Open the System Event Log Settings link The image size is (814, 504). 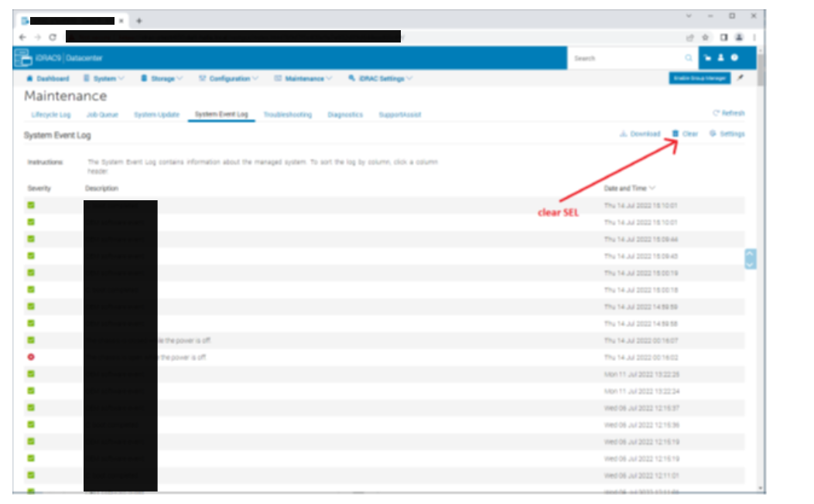tap(727, 134)
